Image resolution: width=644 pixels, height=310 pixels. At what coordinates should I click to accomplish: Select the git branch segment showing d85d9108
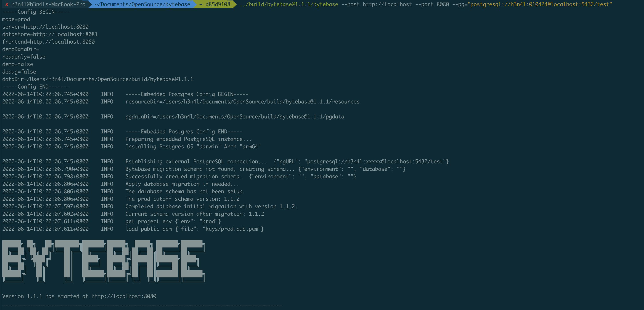[217, 4]
